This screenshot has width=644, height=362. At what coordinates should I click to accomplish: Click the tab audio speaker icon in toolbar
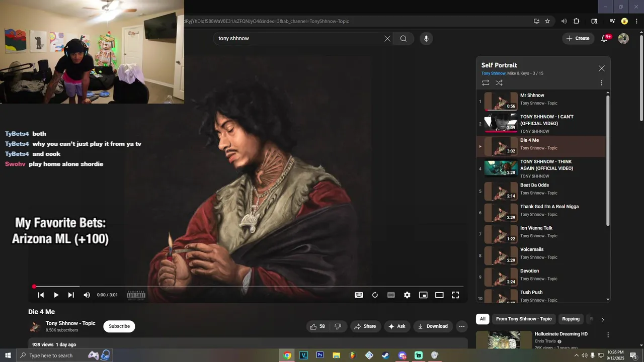tap(564, 21)
